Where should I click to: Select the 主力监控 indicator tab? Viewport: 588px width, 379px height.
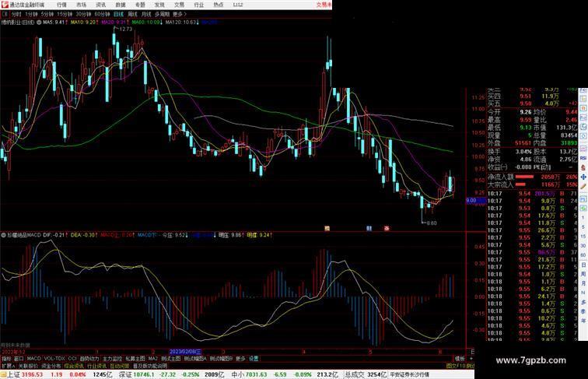(112, 359)
